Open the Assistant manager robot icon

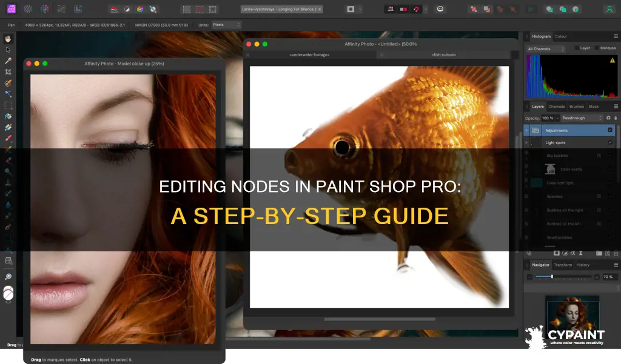click(440, 9)
